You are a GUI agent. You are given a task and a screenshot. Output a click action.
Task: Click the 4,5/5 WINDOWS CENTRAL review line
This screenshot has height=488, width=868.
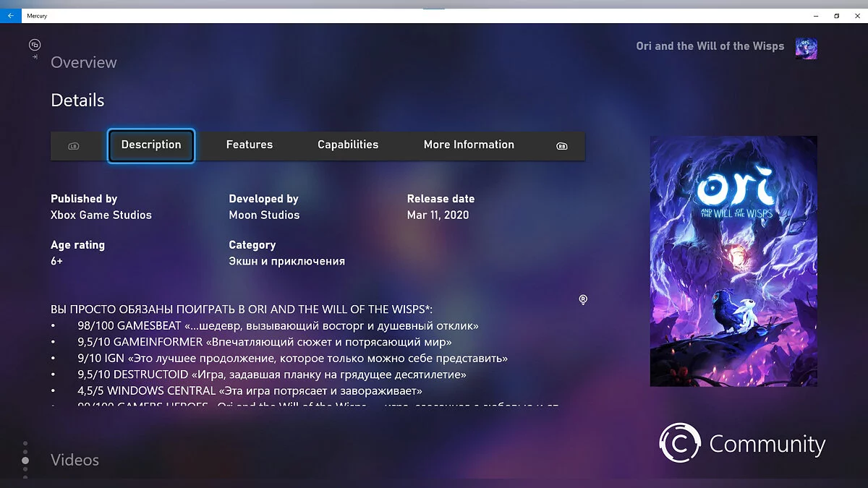pyautogui.click(x=250, y=390)
